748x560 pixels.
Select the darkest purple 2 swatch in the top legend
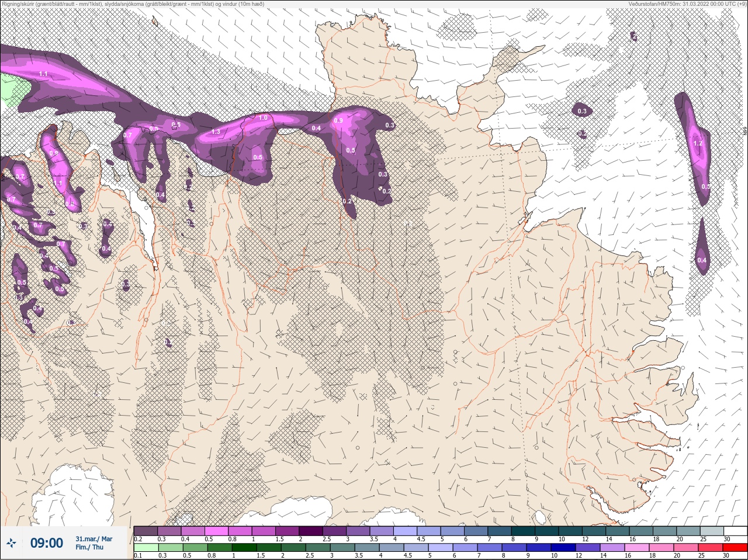pyautogui.click(x=311, y=531)
